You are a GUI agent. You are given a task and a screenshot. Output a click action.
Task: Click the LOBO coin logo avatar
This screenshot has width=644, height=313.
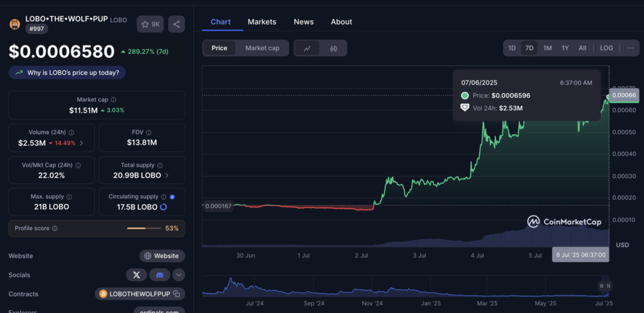pyautogui.click(x=15, y=24)
